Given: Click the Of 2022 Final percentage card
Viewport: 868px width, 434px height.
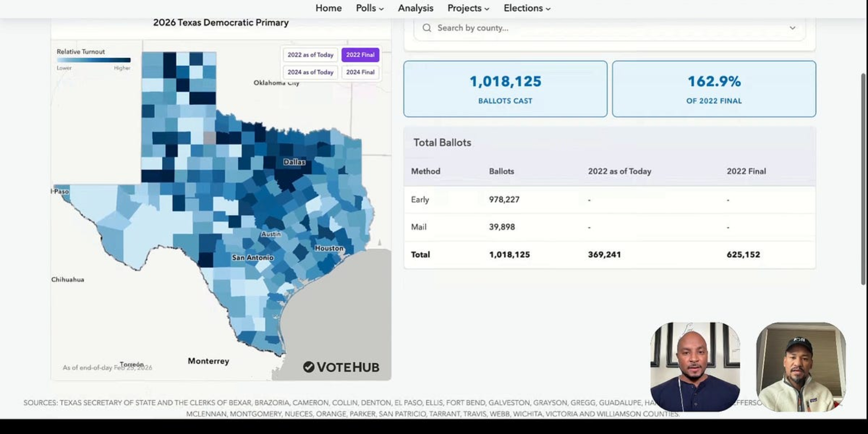Looking at the screenshot, I should pos(713,89).
